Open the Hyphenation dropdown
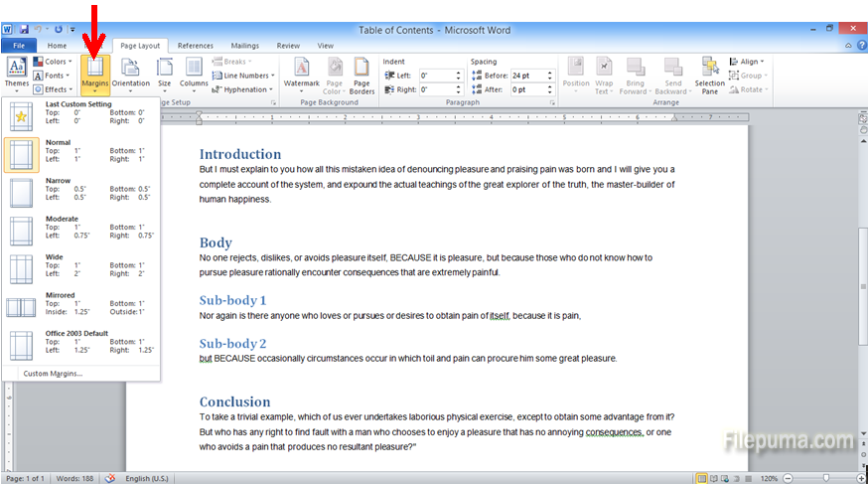Image resolution: width=868 pixels, height=484 pixels. pos(242,89)
